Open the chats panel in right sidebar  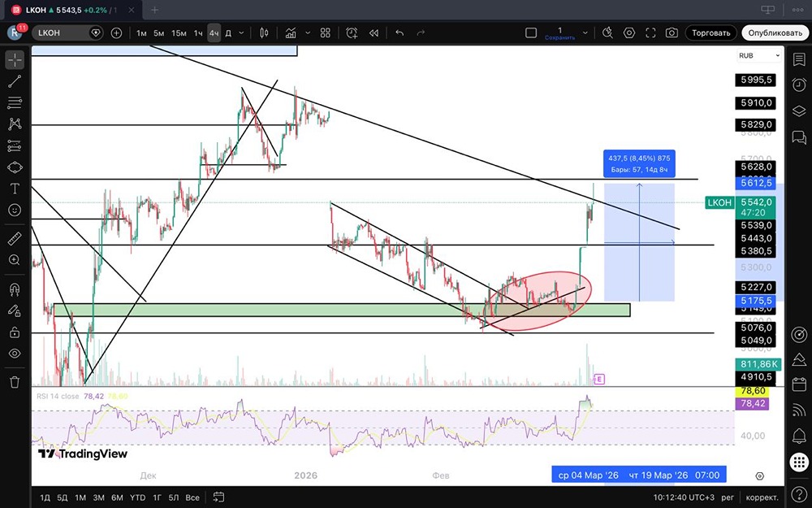coord(799,137)
